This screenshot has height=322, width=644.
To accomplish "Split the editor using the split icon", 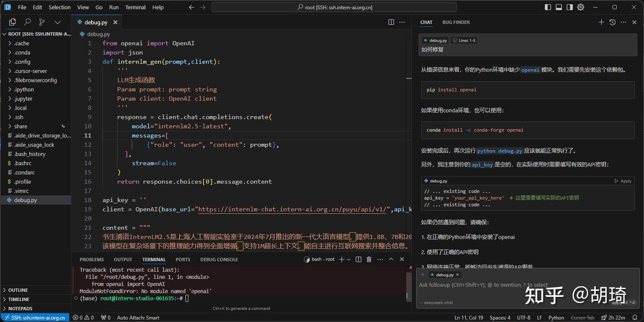I will point(391,22).
